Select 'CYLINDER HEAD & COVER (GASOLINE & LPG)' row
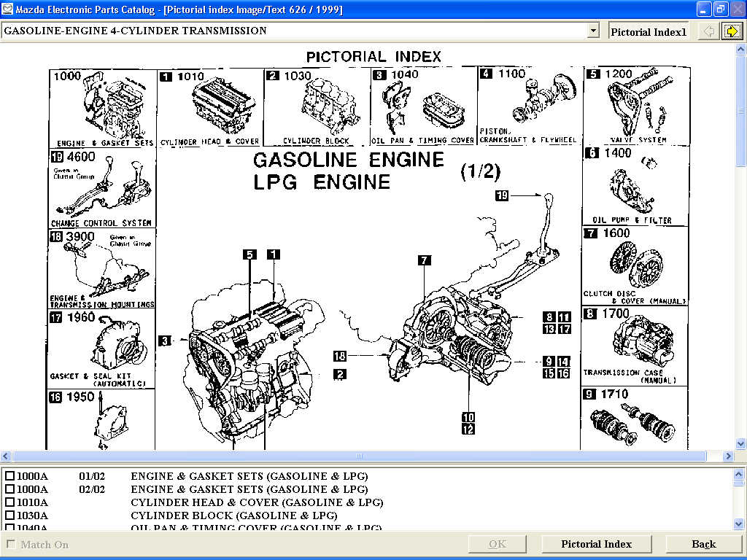Image resolution: width=747 pixels, height=560 pixels. 257,502
